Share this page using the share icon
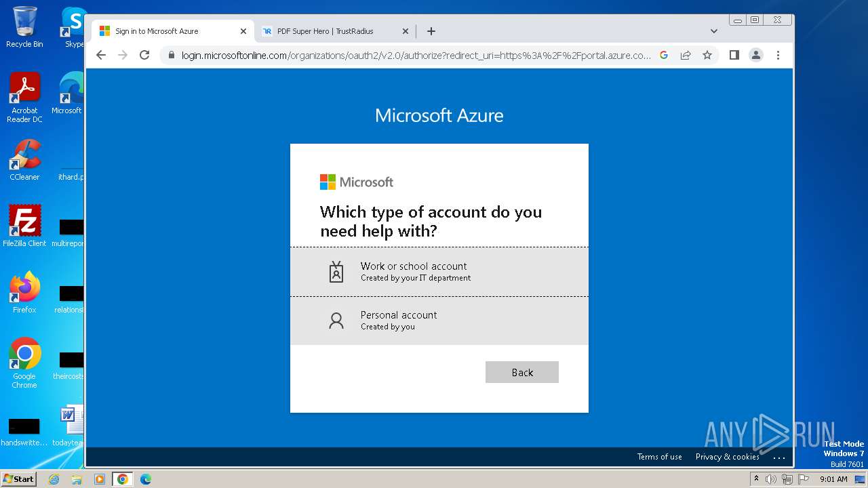Image resolution: width=868 pixels, height=488 pixels. click(x=686, y=55)
